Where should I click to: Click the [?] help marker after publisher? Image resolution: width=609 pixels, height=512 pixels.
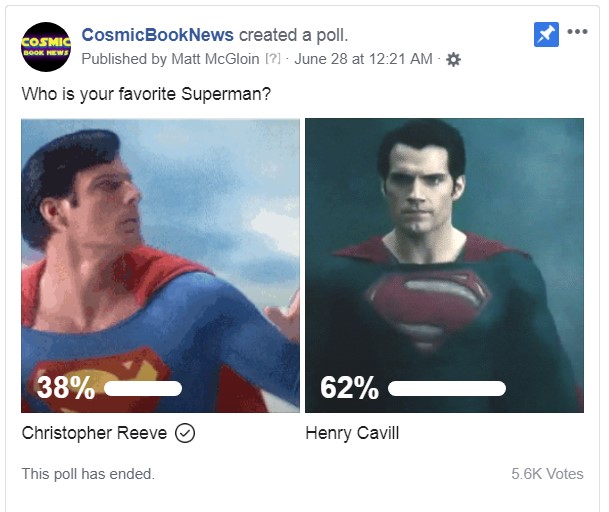pyautogui.click(x=273, y=59)
